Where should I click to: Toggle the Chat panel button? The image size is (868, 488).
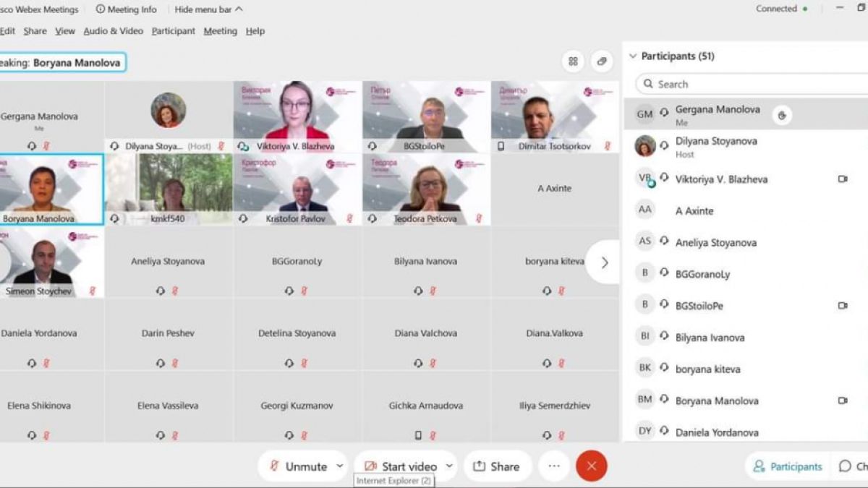(852, 466)
